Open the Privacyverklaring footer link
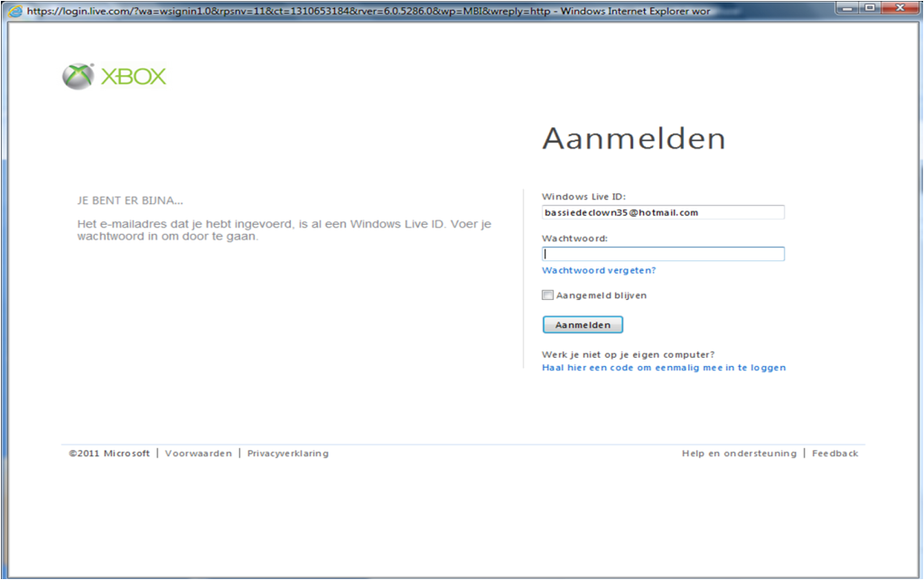 288,454
